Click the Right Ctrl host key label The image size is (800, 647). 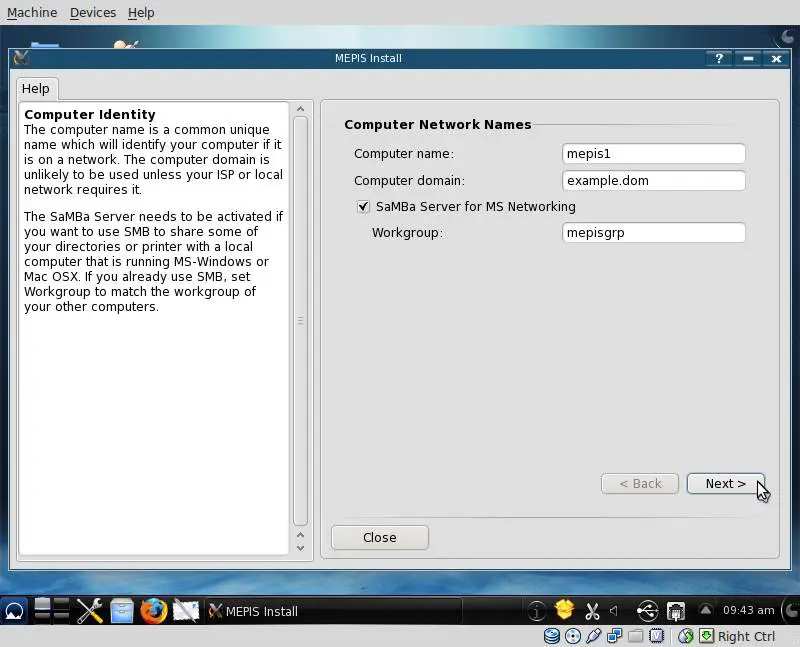[x=746, y=636]
